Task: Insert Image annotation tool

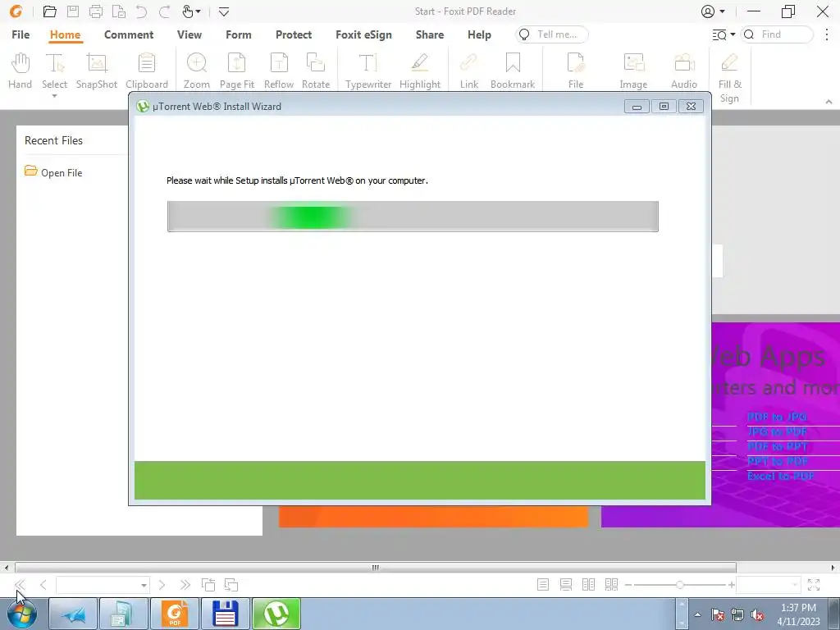Action: [633, 71]
